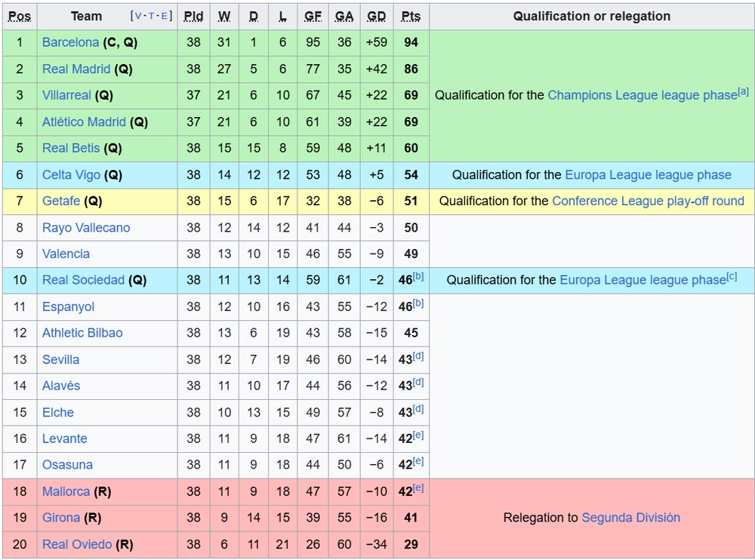Open the Real Madrid team page
Screen dimensions: 755x560
point(76,69)
